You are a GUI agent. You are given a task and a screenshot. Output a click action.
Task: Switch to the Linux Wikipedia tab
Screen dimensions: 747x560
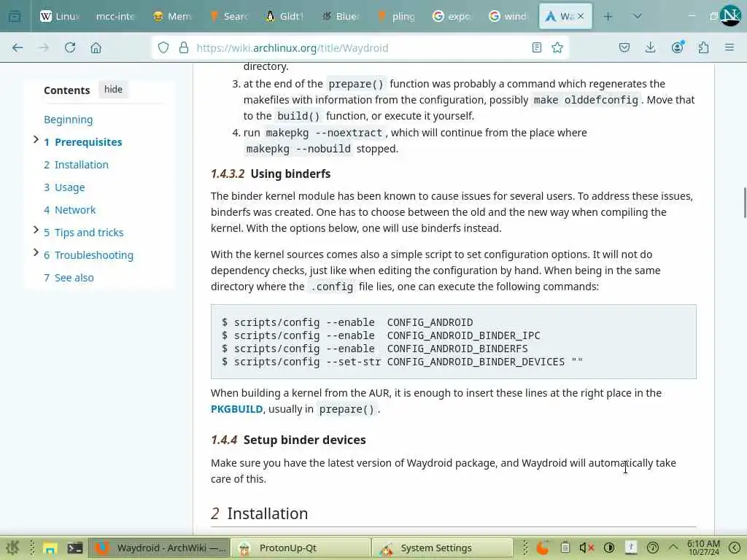tap(60, 17)
